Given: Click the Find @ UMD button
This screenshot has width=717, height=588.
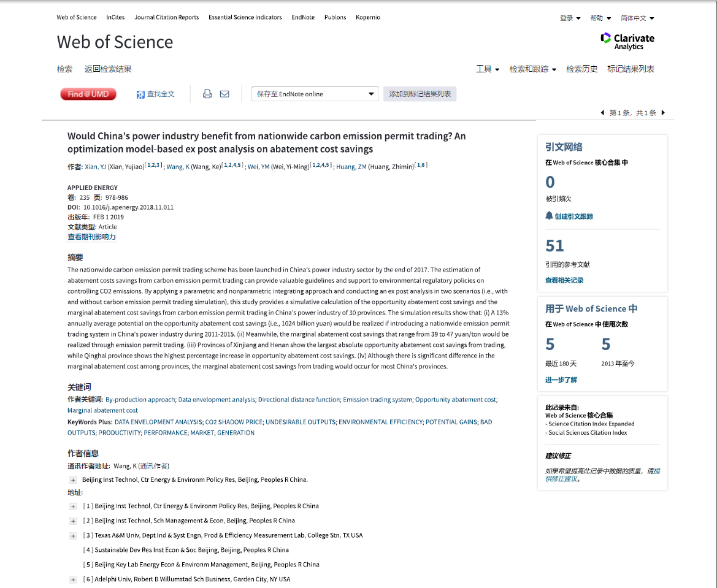Looking at the screenshot, I should click(88, 94).
